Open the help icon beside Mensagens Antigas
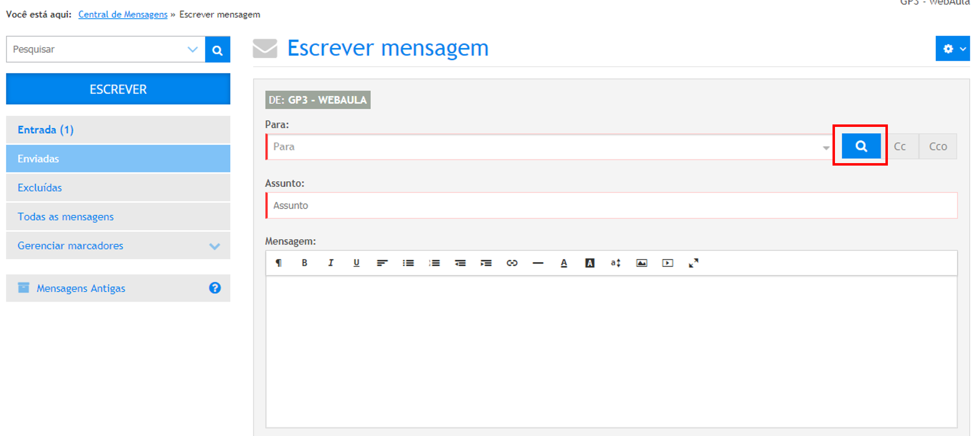Image resolution: width=980 pixels, height=436 pixels. [x=215, y=288]
